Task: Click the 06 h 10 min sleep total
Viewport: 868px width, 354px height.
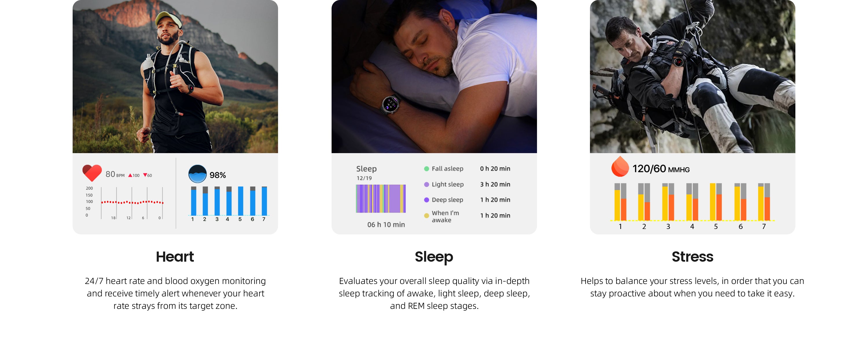Action: coord(386,225)
